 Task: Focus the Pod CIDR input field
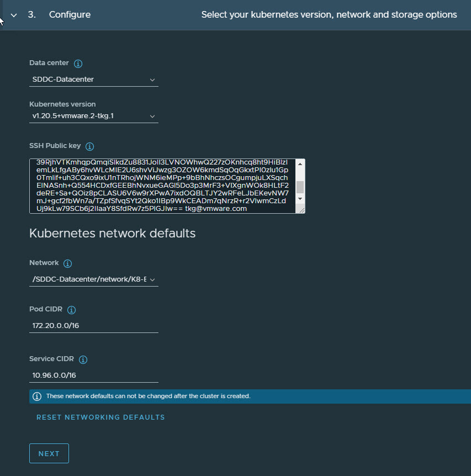point(93,326)
